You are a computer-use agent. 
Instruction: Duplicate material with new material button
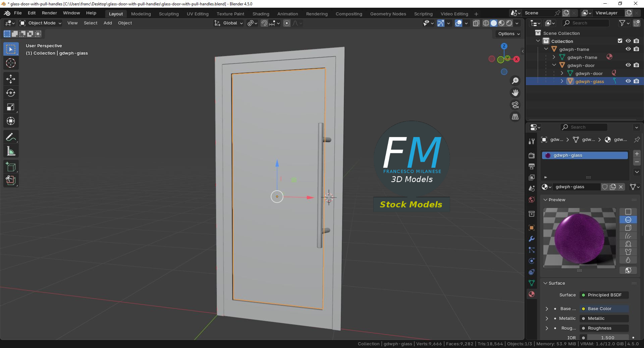[613, 187]
